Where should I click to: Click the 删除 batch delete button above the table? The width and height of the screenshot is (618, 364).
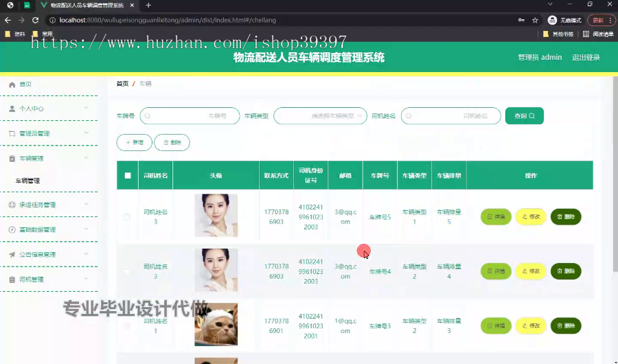coord(172,142)
